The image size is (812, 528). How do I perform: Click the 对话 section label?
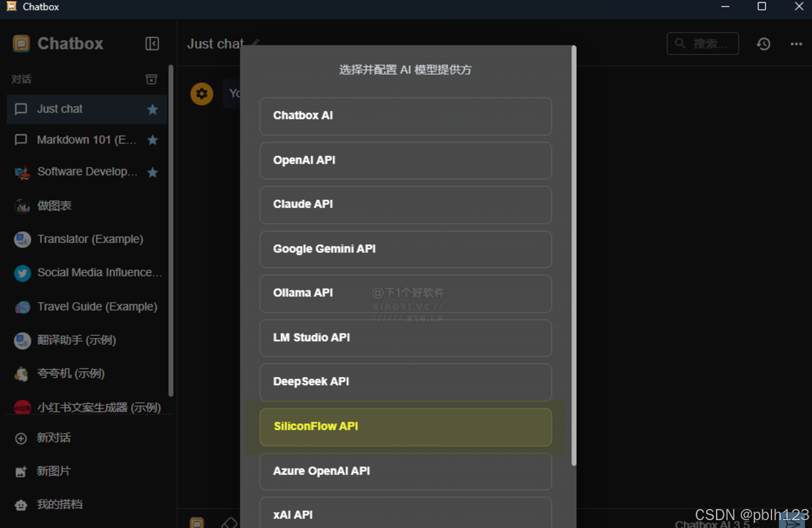[22, 79]
